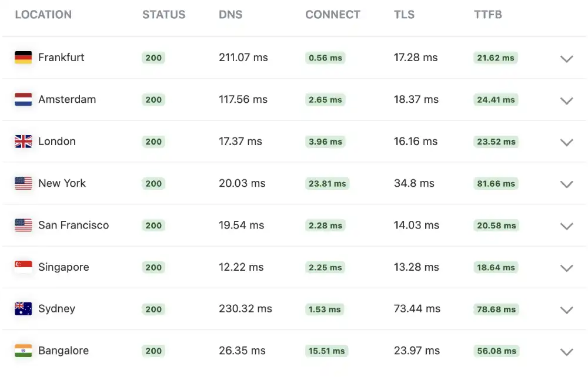Click the 200 status badge for London
Screen dimensions: 588x377
point(153,142)
